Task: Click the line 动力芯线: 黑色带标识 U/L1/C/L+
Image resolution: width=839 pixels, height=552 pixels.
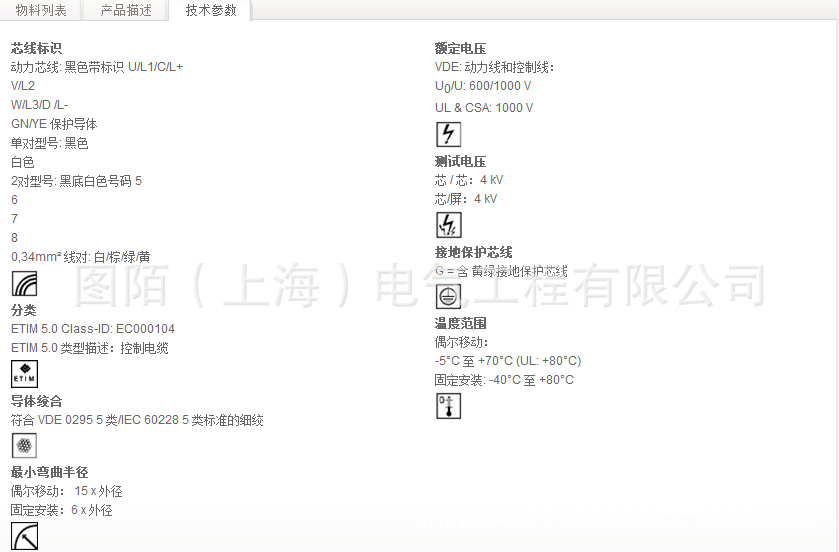Action: [97, 67]
